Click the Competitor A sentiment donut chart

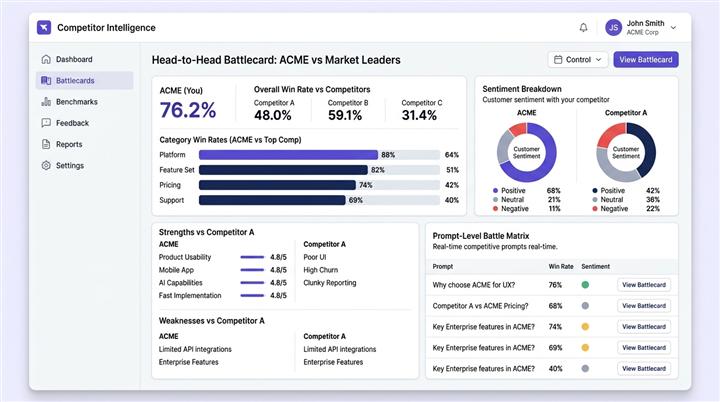(x=626, y=153)
